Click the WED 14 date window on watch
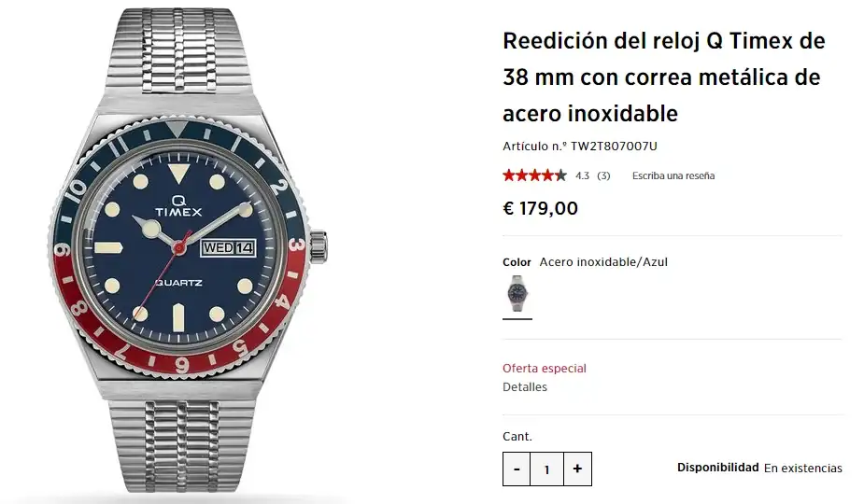Image resolution: width=864 pixels, height=504 pixels. [x=229, y=247]
